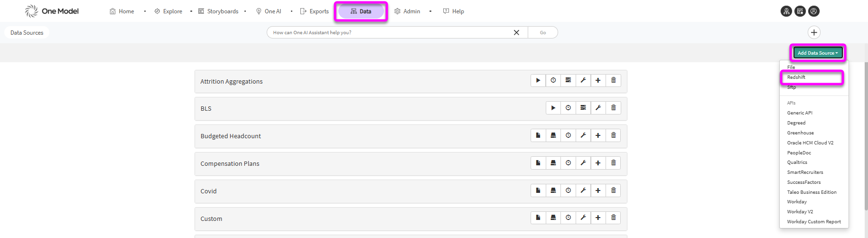The width and height of the screenshot is (868, 238).
Task: Click the file icon for Covid
Action: pos(538,190)
